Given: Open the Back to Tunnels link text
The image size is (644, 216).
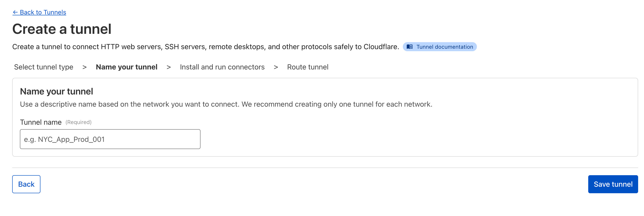Looking at the screenshot, I should (x=43, y=12).
